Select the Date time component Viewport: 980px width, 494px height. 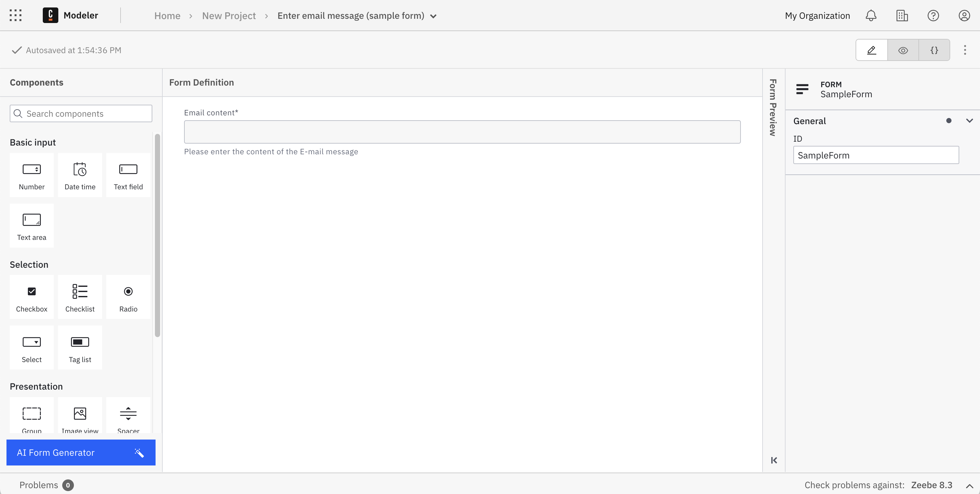pos(80,175)
